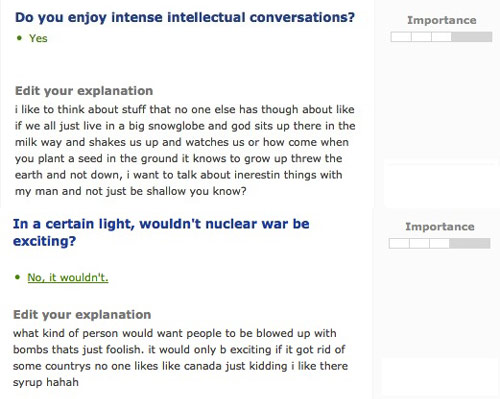This screenshot has height=399, width=500.
Task: Select gray highest importance segment for nuclear war question
Action: 470,243
